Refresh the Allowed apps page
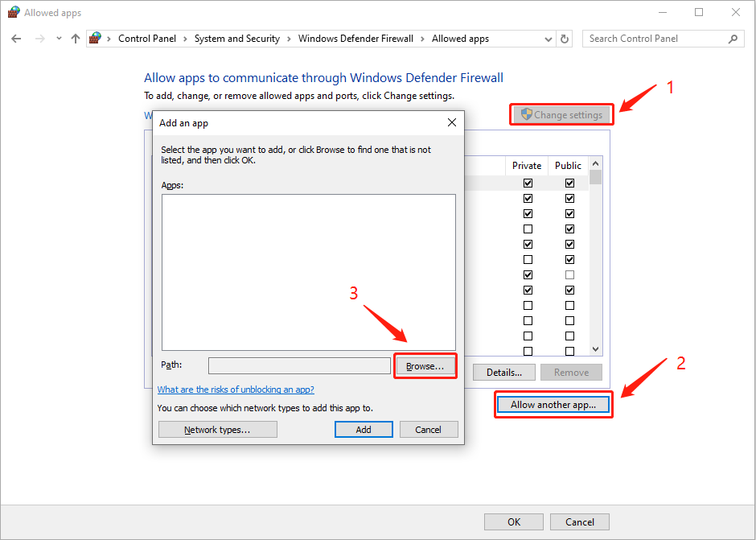 564,39
